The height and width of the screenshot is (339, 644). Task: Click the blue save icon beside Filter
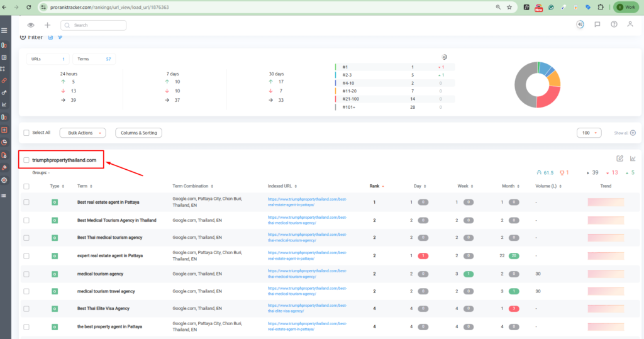(50, 37)
